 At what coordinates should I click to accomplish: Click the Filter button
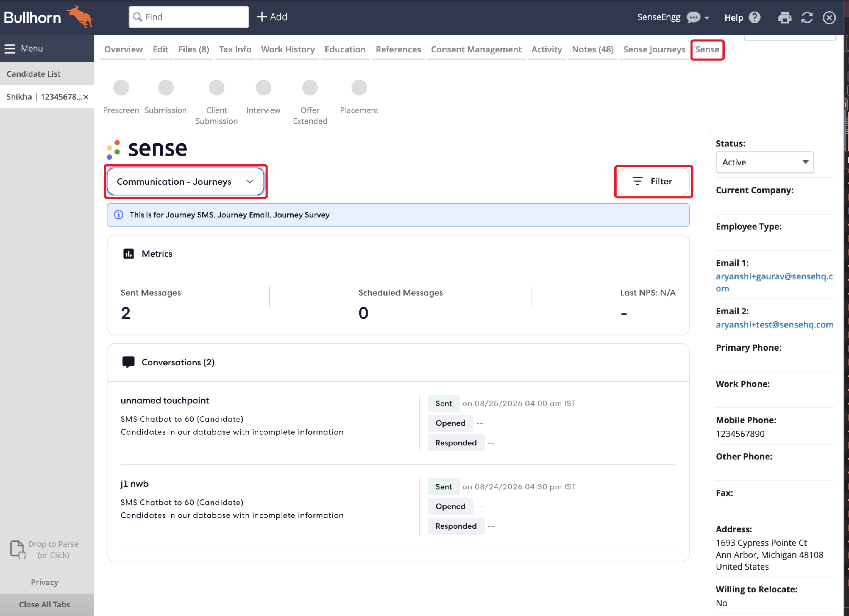(653, 181)
